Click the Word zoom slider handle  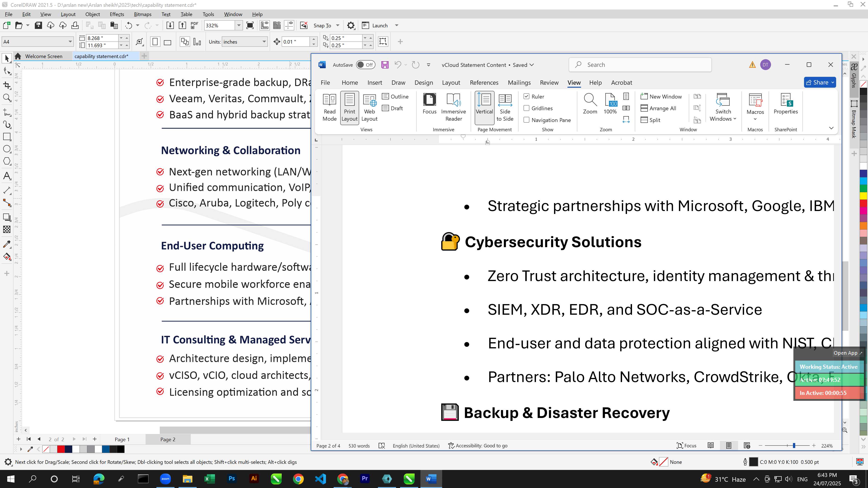(x=794, y=446)
